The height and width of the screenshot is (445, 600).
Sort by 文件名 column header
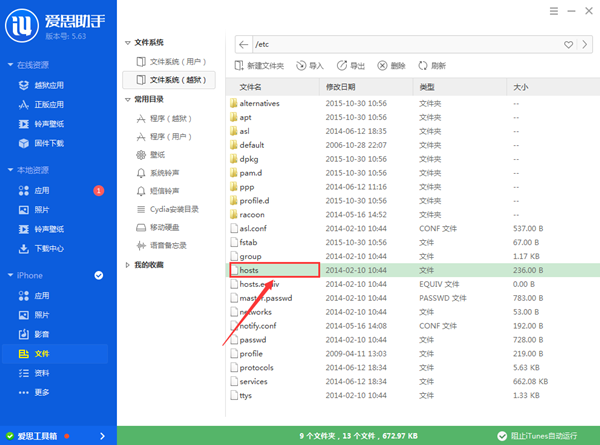tap(273, 87)
